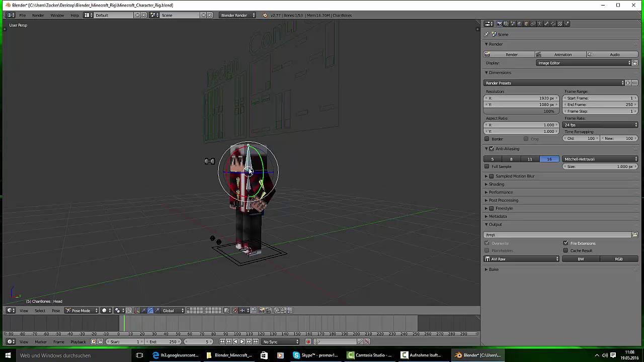The width and height of the screenshot is (644, 362).
Task: Click the 3D view editor type icon
Action: coord(11,310)
